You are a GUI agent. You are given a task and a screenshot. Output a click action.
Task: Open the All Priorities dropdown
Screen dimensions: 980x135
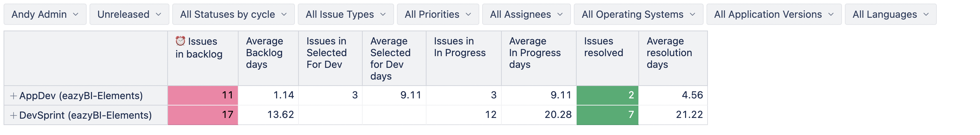[x=438, y=15]
